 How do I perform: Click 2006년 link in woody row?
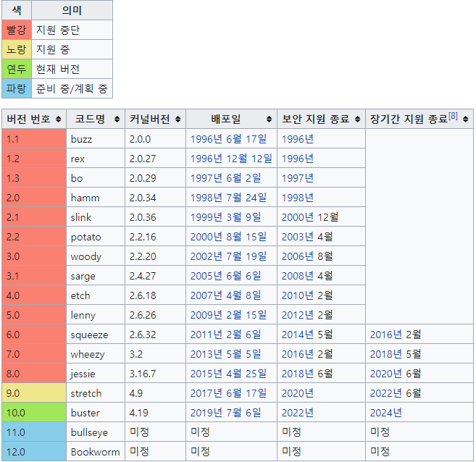tap(298, 256)
